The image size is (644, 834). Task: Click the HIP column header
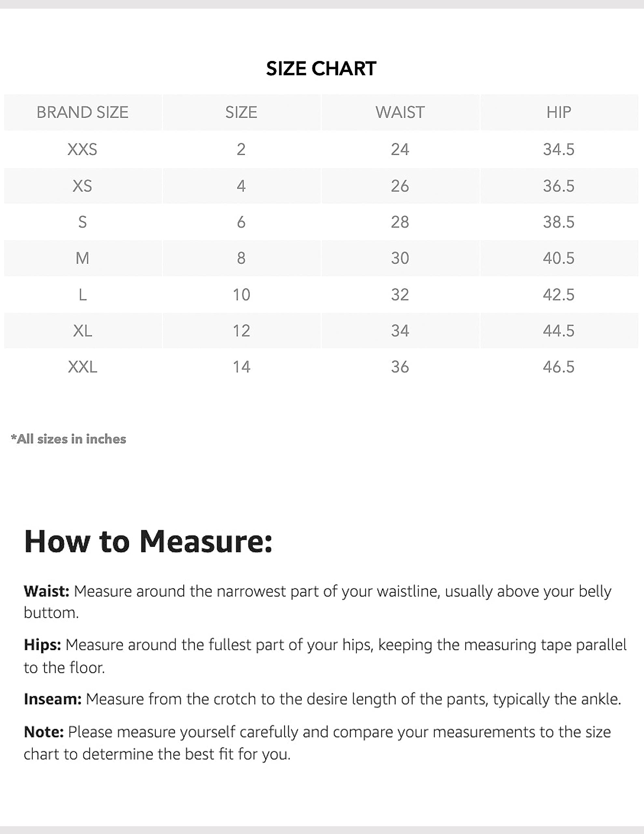(559, 112)
